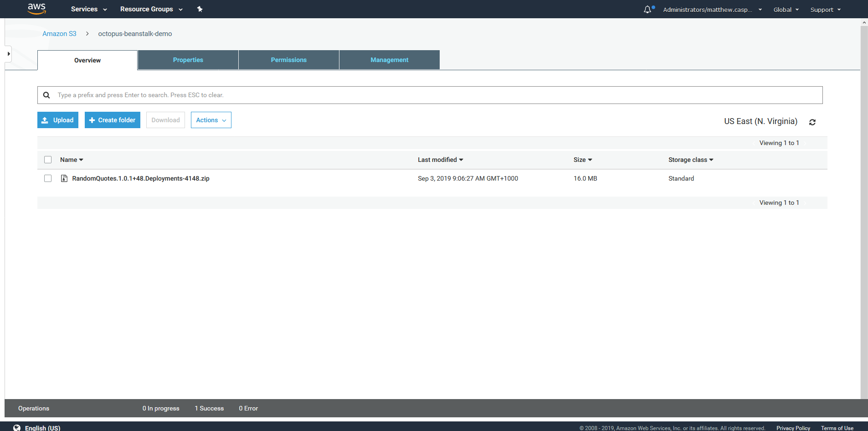Open the Permissions tab
Screen dimensions: 868x431
288,60
